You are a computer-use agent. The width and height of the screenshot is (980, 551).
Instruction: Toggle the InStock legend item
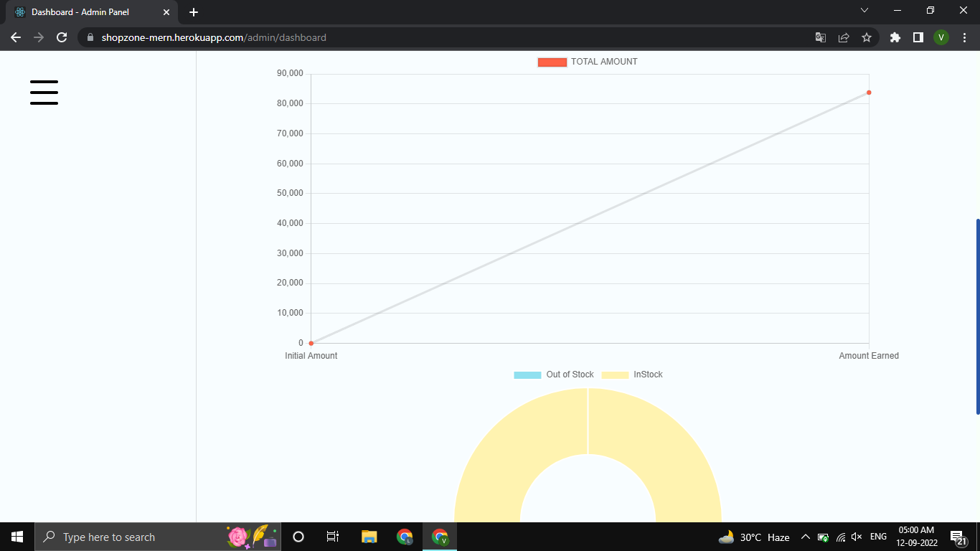point(632,375)
